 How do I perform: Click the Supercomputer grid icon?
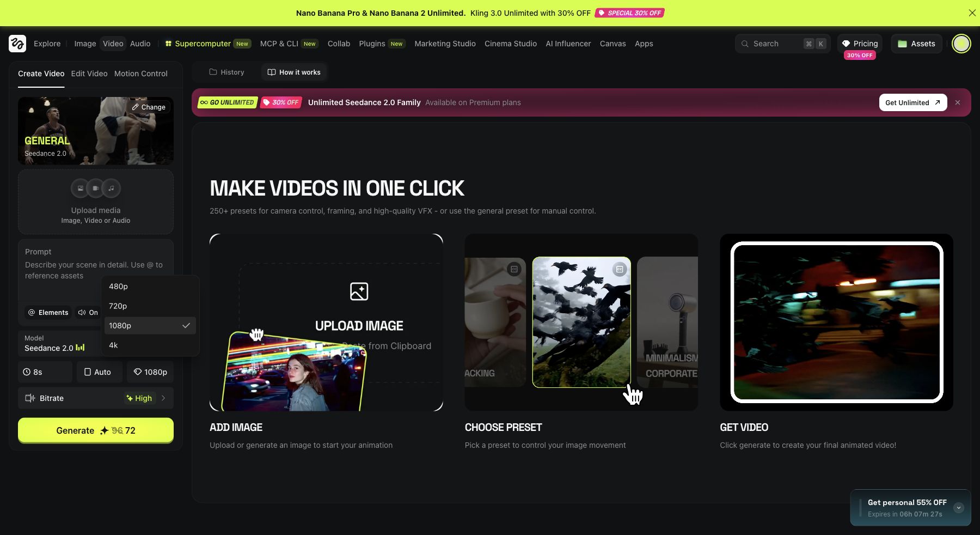coord(169,44)
